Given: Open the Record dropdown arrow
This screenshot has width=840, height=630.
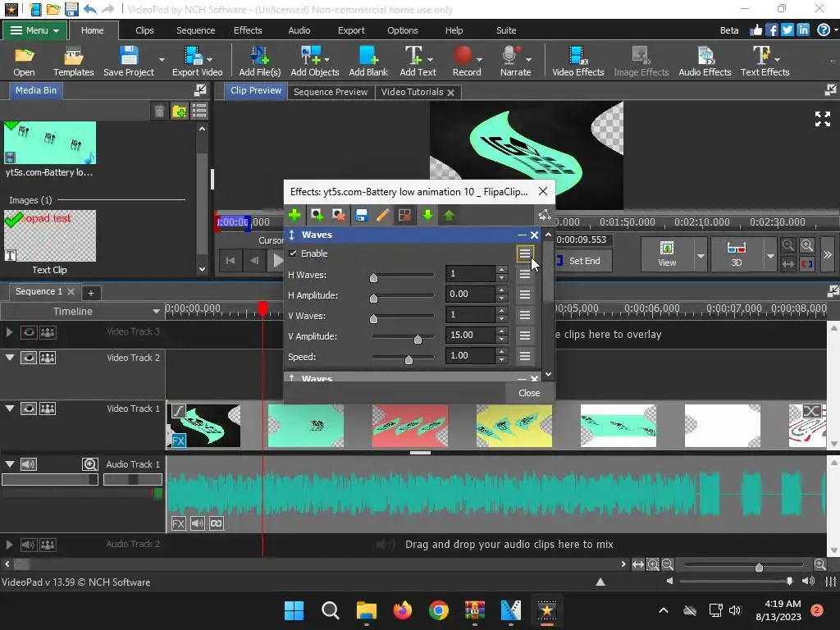Looking at the screenshot, I should click(479, 59).
